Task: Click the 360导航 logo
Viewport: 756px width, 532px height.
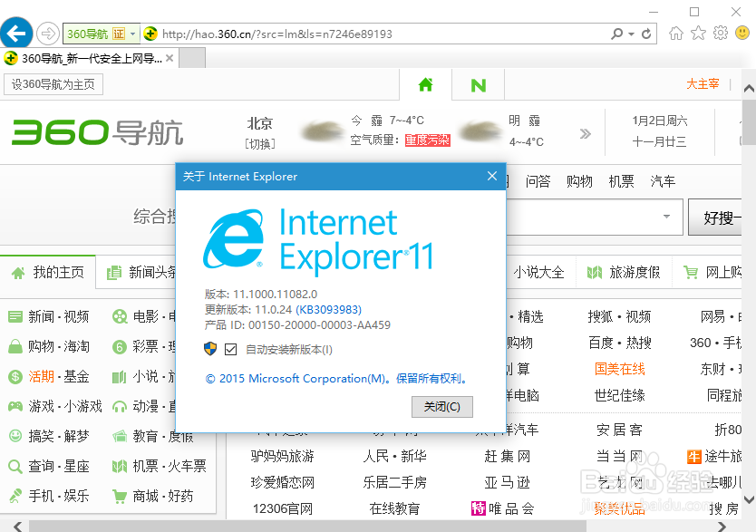Action: pyautogui.click(x=97, y=132)
